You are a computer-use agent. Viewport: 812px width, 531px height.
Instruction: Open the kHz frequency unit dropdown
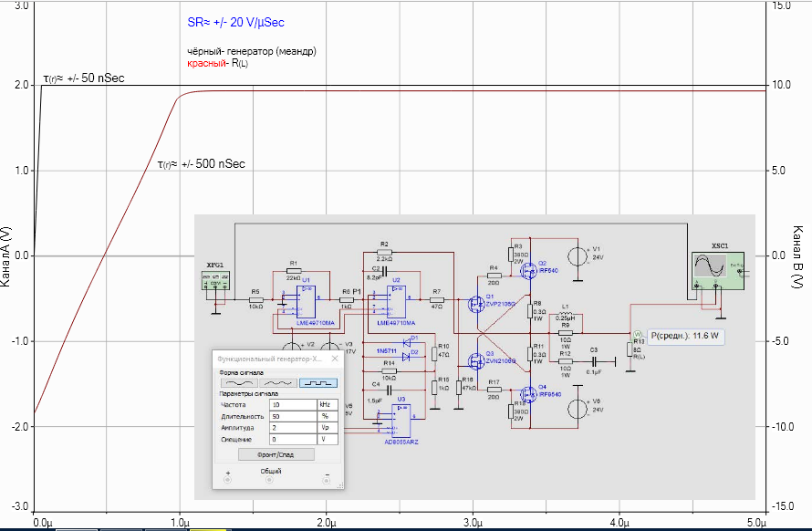pyautogui.click(x=328, y=404)
